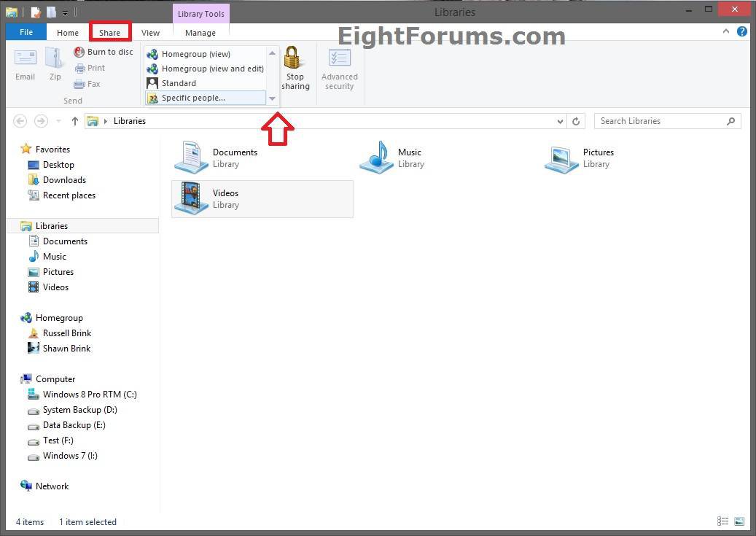Screen dimensions: 756x536
Task: Select Specific people... sharing option
Action: (x=193, y=98)
